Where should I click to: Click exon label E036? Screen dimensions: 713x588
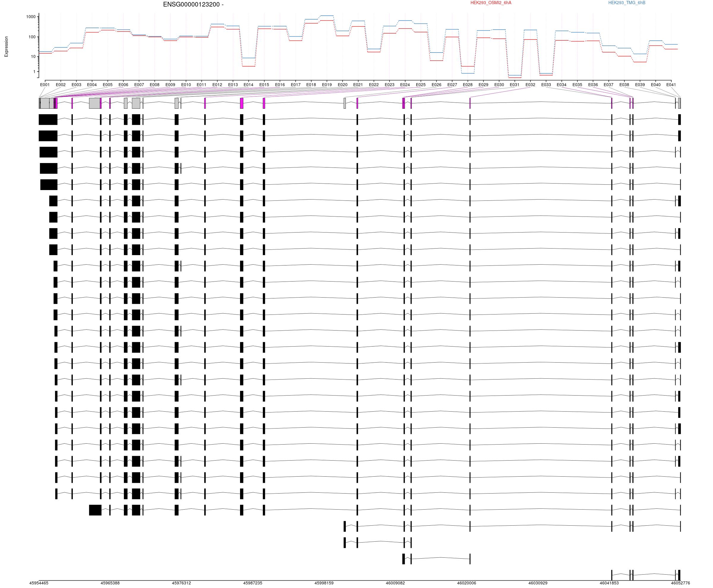593,85
